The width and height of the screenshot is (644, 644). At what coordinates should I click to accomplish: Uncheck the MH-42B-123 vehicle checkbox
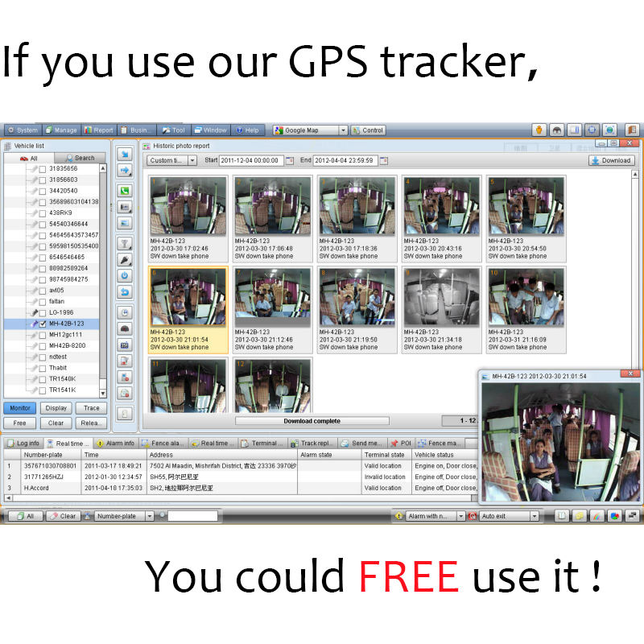point(43,324)
